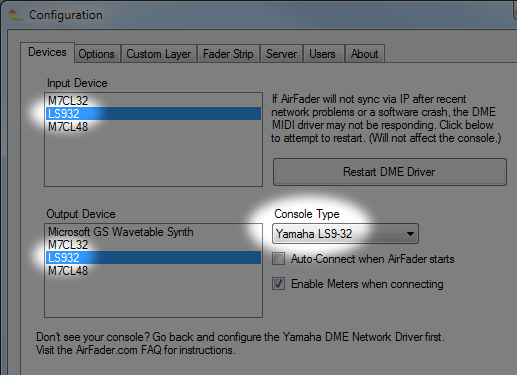517x375 pixels.
Task: Switch to the Devices tab
Action: click(47, 52)
